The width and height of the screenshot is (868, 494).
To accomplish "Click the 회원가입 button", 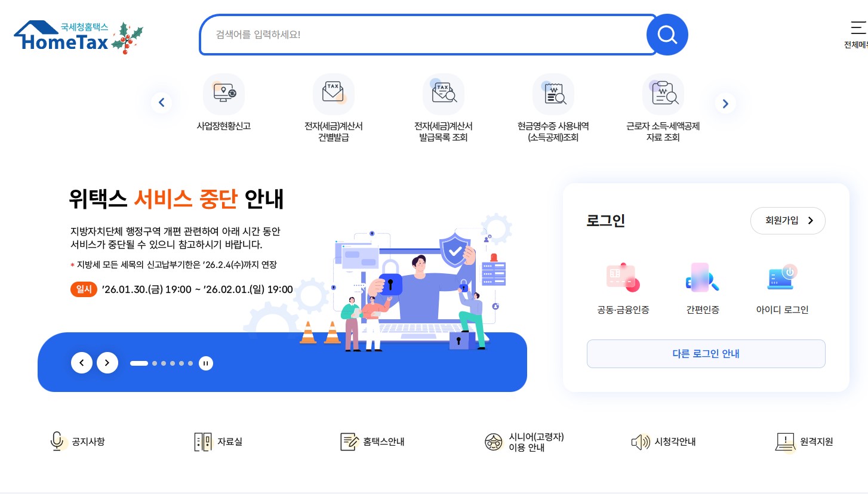I will pyautogui.click(x=788, y=221).
